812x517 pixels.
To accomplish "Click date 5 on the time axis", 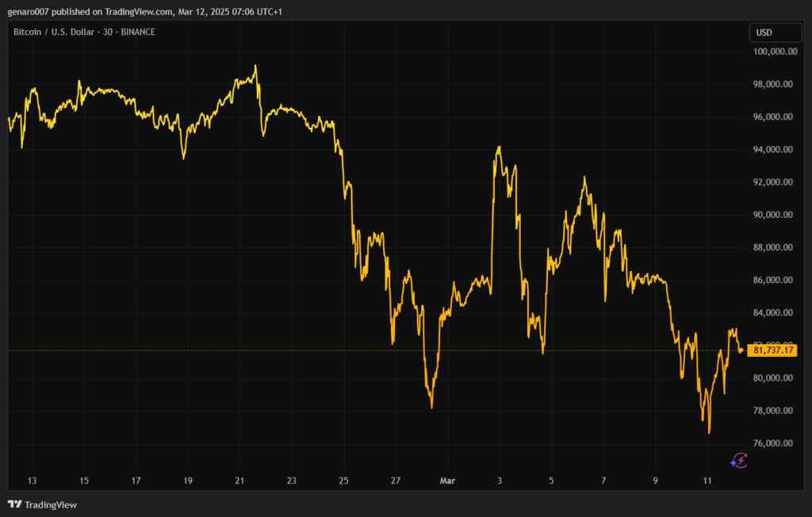I will [x=551, y=481].
